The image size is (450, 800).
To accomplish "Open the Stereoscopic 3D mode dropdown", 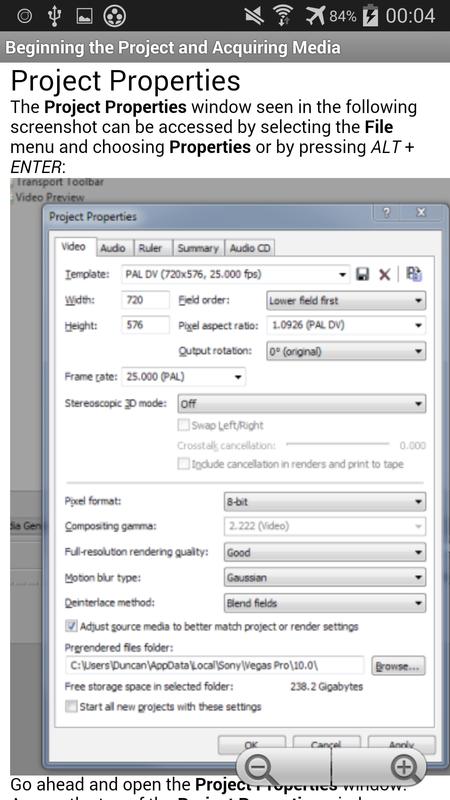I will 301,404.
